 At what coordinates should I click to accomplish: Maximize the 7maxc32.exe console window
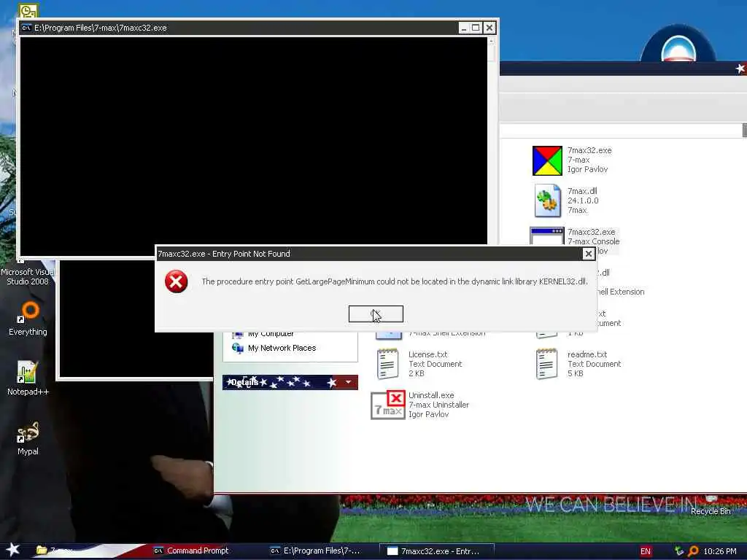pos(476,28)
